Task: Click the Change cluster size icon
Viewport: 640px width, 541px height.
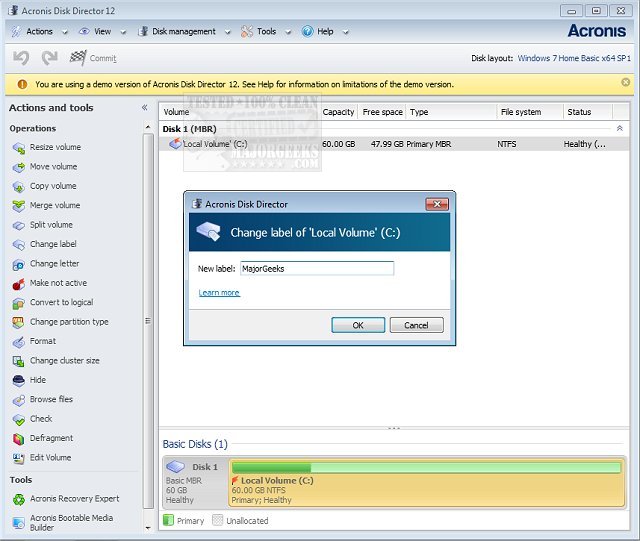Action: click(19, 361)
